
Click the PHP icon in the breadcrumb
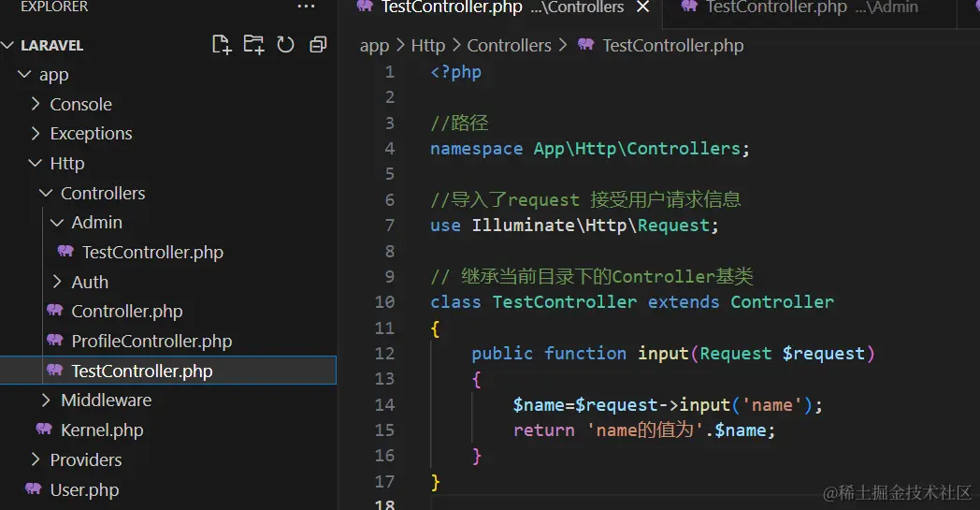586,44
